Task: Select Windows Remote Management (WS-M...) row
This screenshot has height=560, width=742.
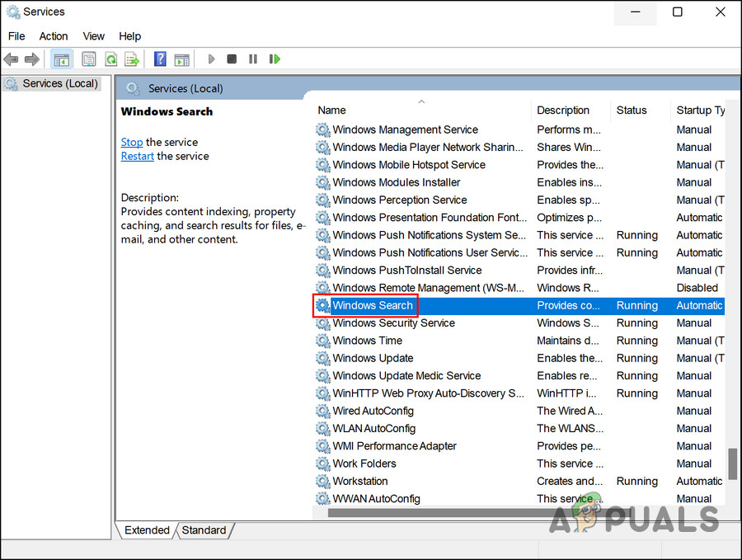Action: (x=519, y=288)
